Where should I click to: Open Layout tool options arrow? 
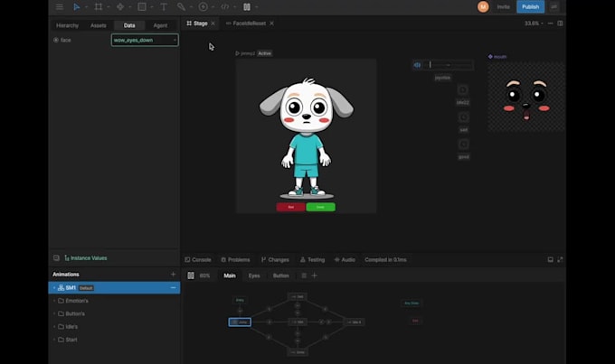[257, 7]
